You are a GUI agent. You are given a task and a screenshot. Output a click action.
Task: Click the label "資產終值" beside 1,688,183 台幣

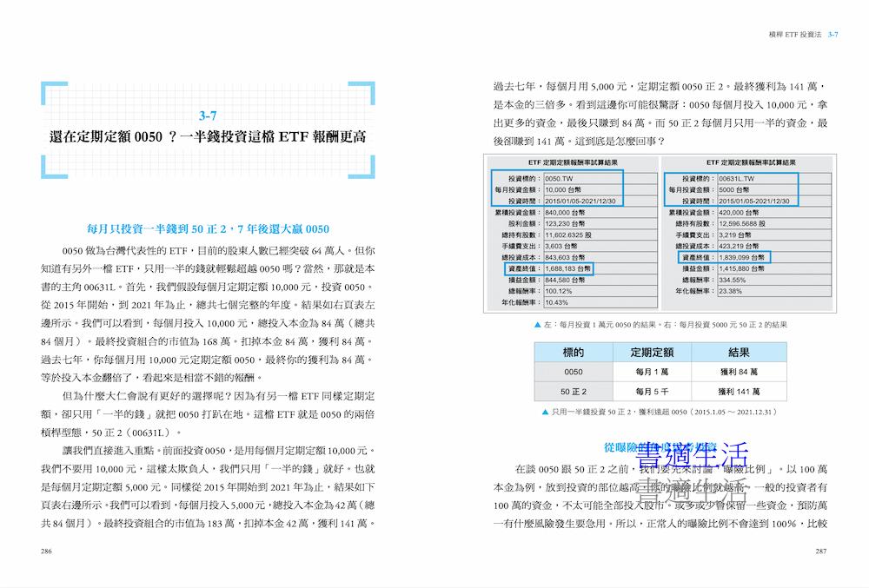[x=524, y=268]
